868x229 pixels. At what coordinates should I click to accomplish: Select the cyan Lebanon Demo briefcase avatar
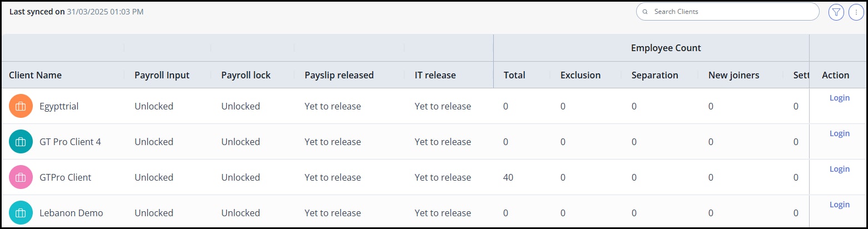(x=21, y=213)
